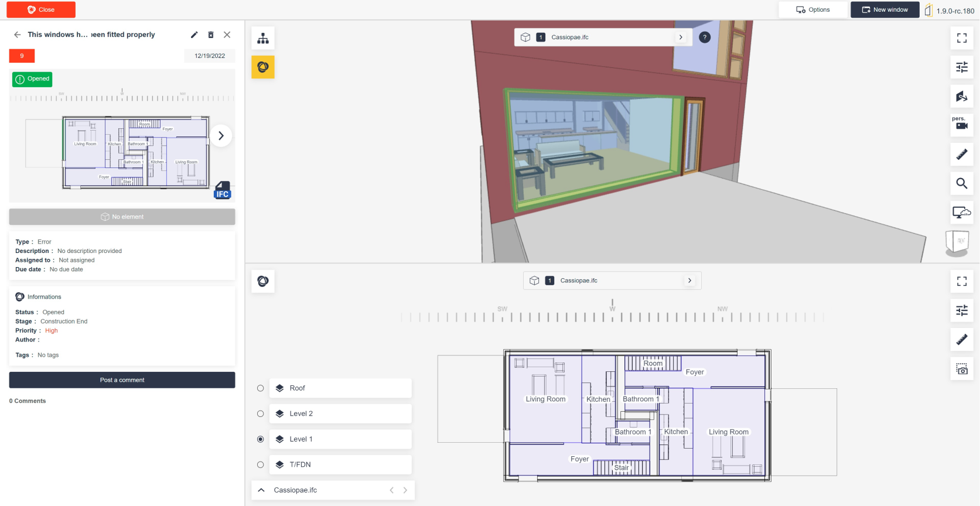Delete the issue with the trash icon
Image resolution: width=980 pixels, height=506 pixels.
pyautogui.click(x=211, y=35)
